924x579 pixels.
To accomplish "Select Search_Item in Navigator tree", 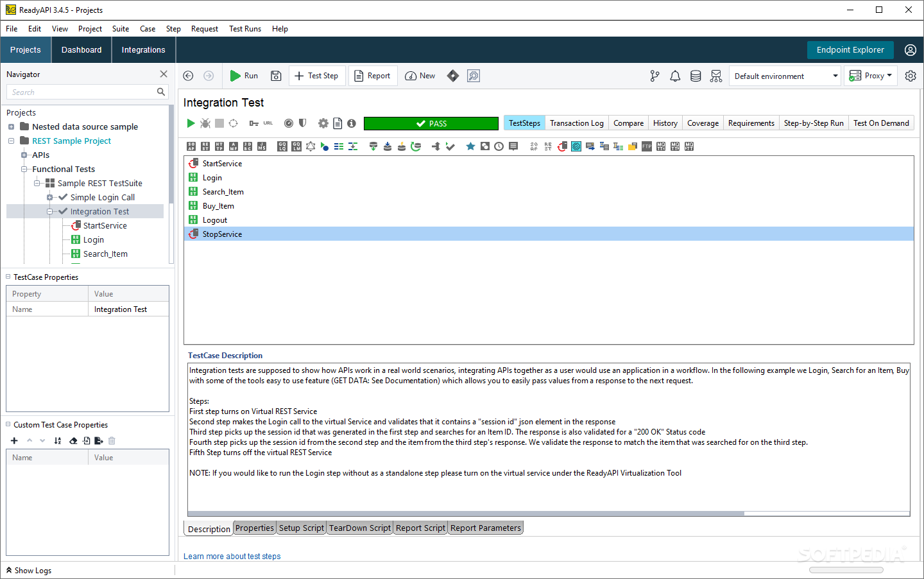I will coord(105,254).
